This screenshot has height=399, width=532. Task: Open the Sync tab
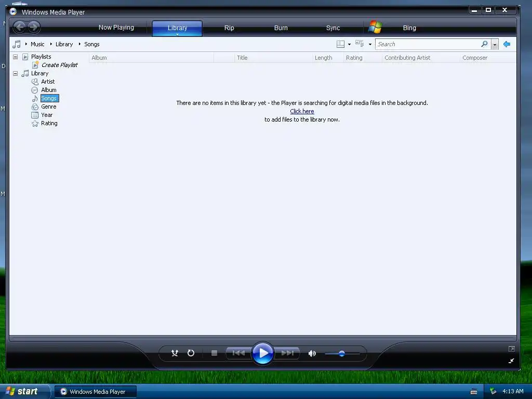click(333, 28)
